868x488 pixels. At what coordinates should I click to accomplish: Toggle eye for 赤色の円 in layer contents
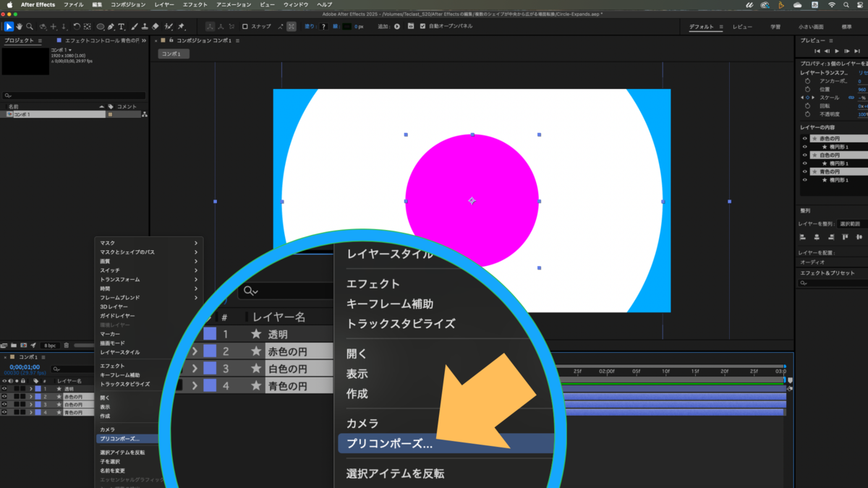point(805,138)
